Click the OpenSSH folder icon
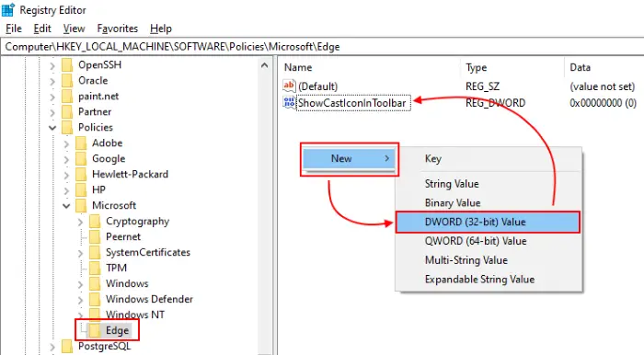The image size is (644, 355). point(67,65)
